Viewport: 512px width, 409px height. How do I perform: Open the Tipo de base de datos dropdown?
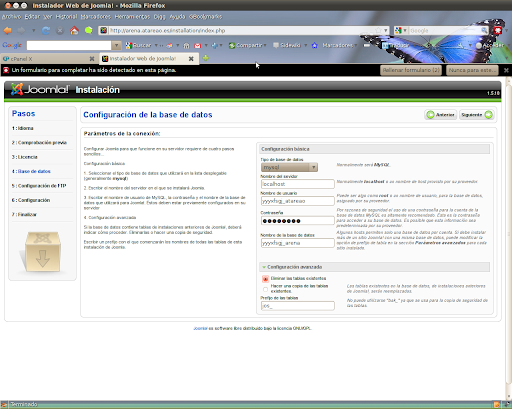click(289, 167)
